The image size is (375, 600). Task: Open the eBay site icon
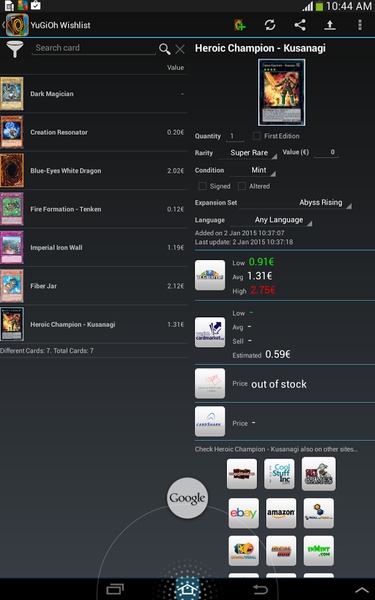pos(243,513)
